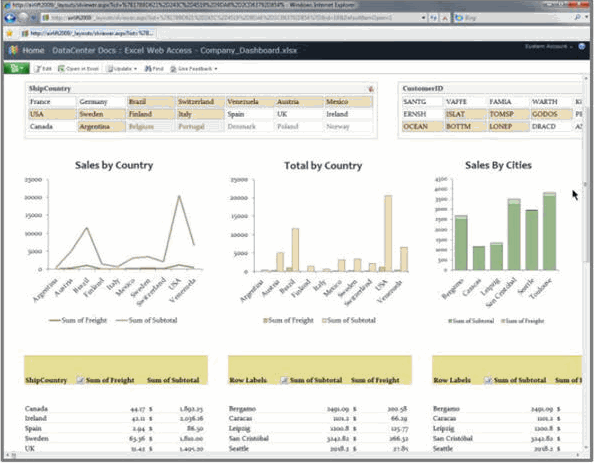Screen dimensions: 594x463
Task: Select ERNSH in the CustomerID slicer
Action: click(x=422, y=114)
